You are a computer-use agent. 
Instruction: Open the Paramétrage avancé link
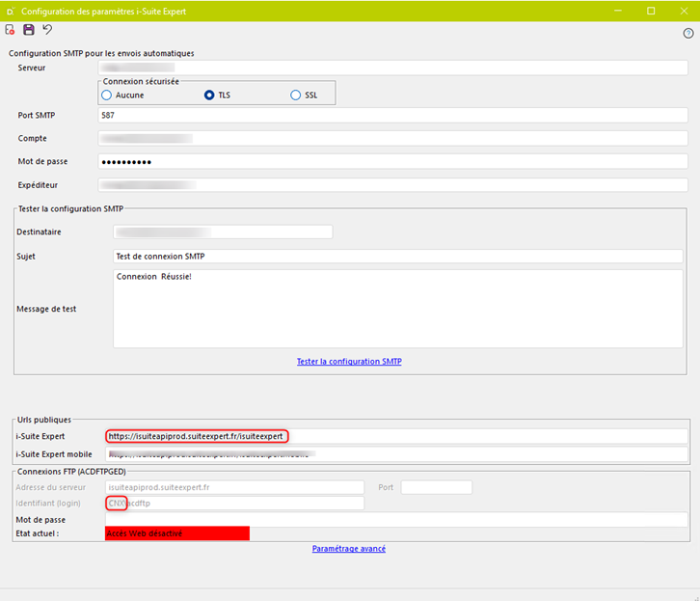349,549
